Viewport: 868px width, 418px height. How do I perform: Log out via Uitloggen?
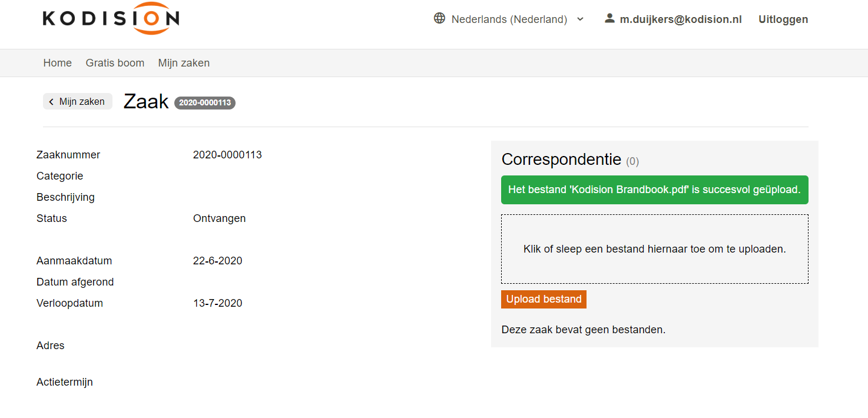coord(783,19)
